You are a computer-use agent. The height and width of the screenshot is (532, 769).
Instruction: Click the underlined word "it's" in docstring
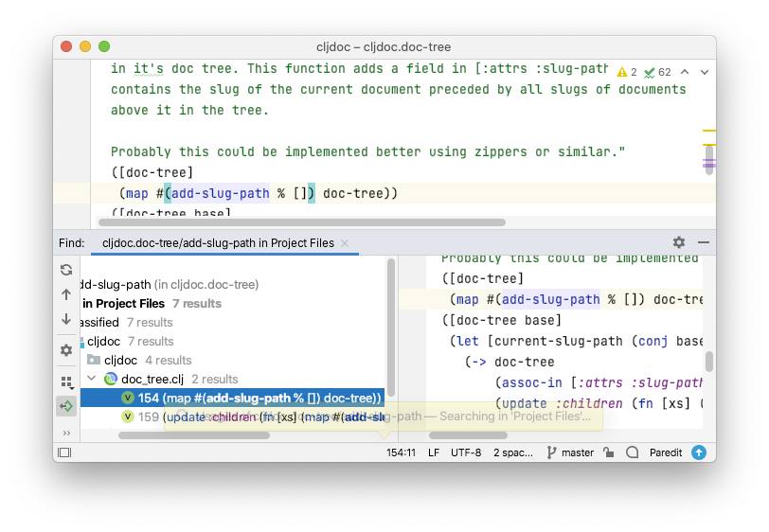(x=149, y=69)
